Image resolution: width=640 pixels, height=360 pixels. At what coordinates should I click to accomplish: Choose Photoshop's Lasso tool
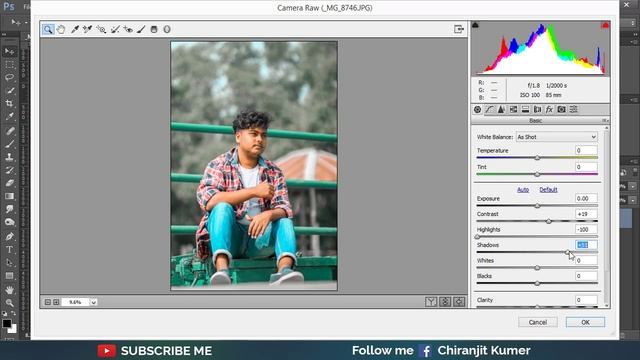pos(9,77)
